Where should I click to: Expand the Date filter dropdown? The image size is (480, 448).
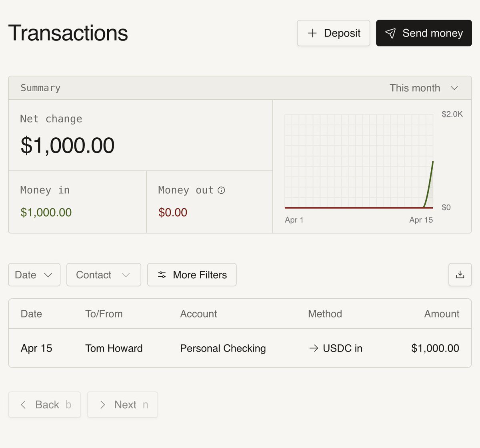tap(34, 275)
